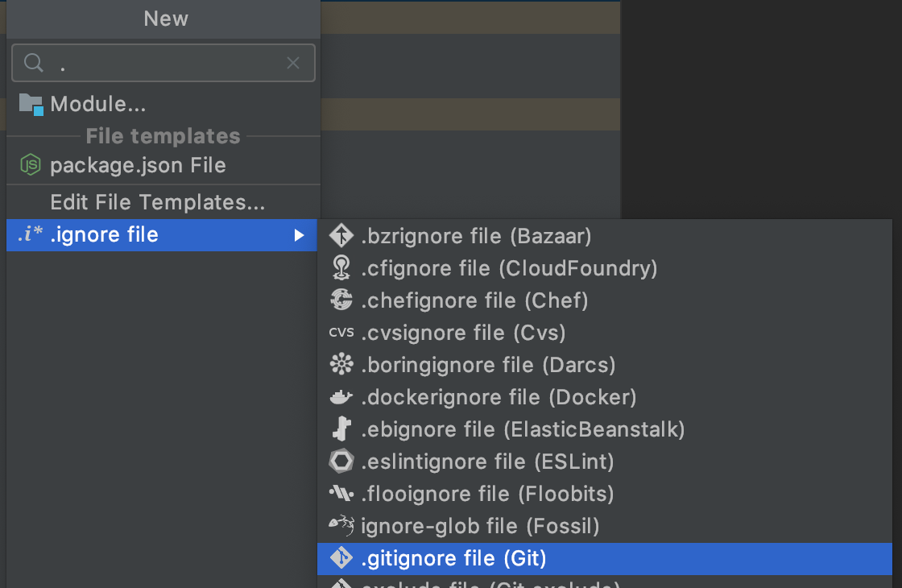Click the Git diamond icon on highlighted row
The height and width of the screenshot is (588, 902).
tap(341, 557)
